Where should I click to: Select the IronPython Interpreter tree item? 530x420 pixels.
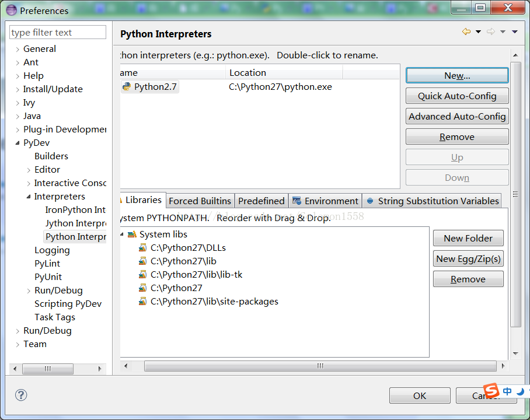[75, 210]
